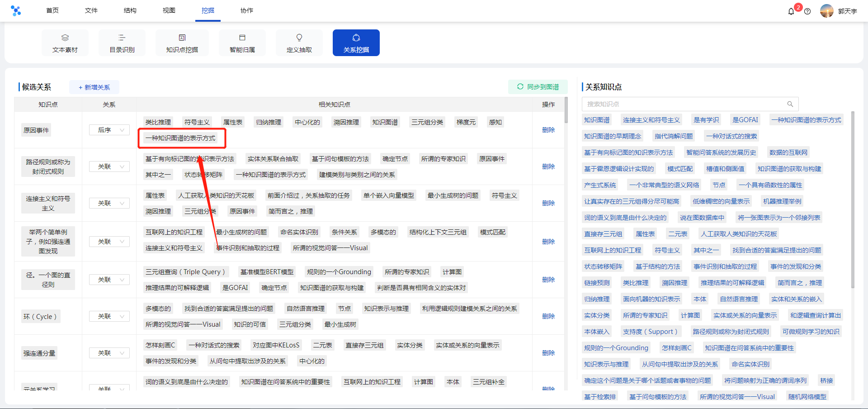Image resolution: width=868 pixels, height=409 pixels.
Task: Delete the 原因事件 relation row
Action: click(x=548, y=130)
